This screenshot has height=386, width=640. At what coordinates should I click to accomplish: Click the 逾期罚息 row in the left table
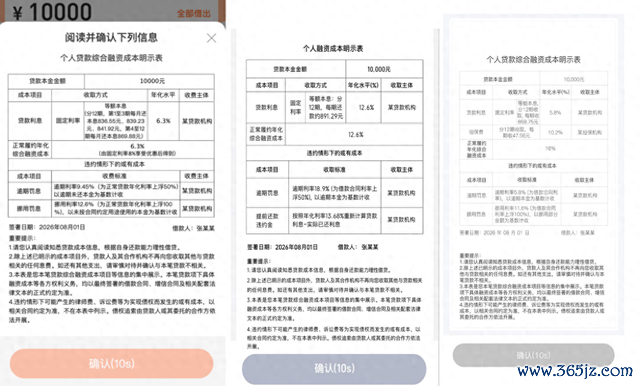[111, 191]
